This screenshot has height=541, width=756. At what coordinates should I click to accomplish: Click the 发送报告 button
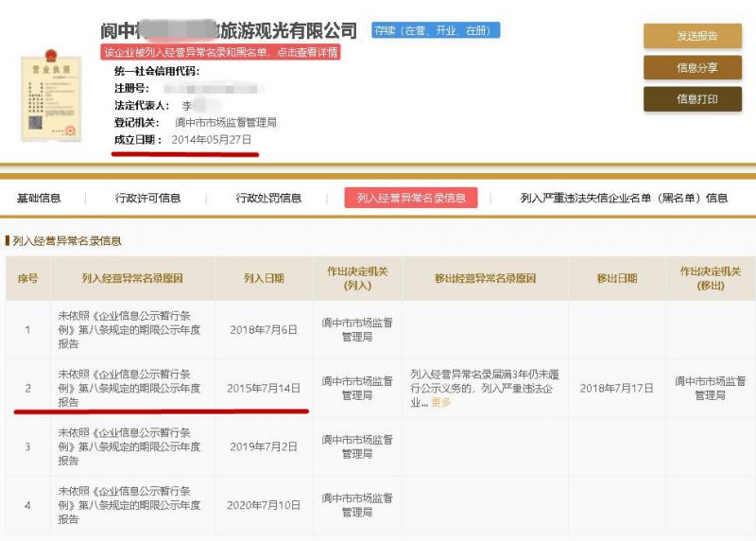pyautogui.click(x=693, y=36)
